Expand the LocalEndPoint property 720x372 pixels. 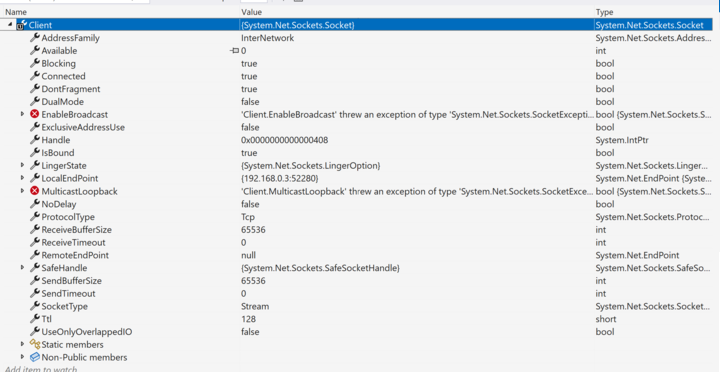(22, 178)
